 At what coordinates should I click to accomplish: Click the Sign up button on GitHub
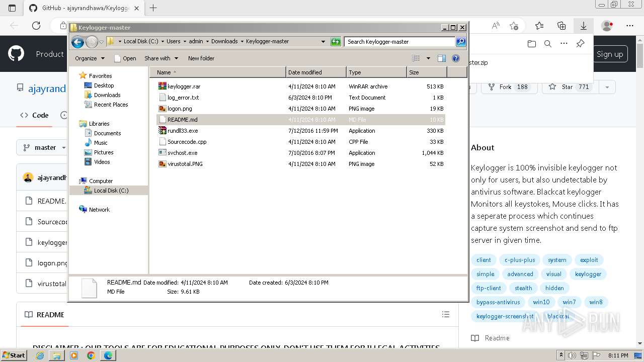[x=610, y=54]
